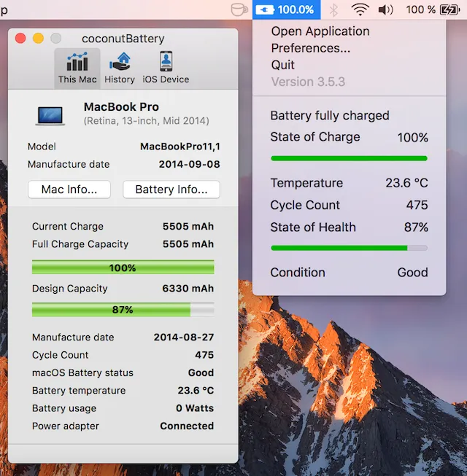Screen dimensions: 467x476
Task: Select the This Mac toolbar tab
Action: pos(77,69)
